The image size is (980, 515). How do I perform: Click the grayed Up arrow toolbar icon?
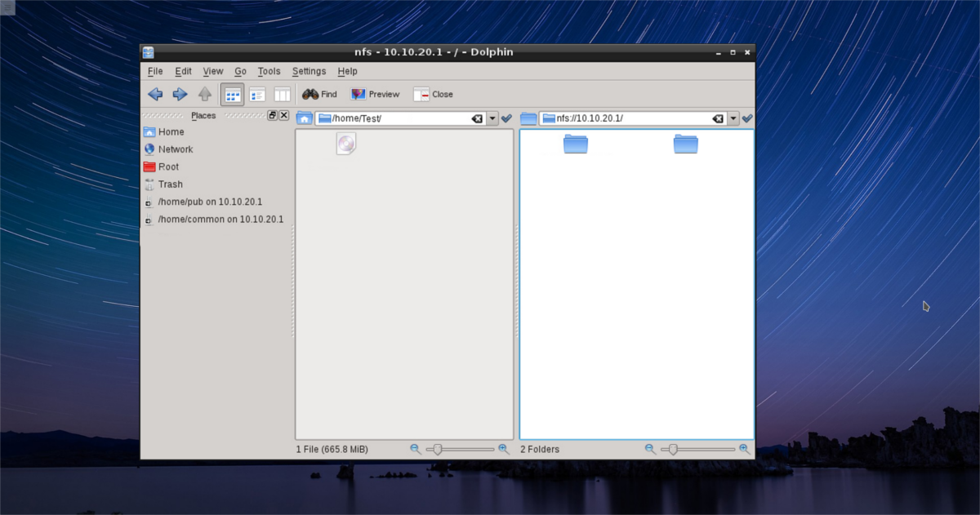point(205,94)
